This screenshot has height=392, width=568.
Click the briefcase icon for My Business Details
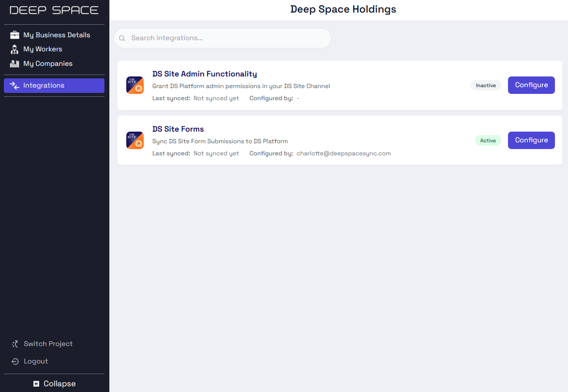[15, 35]
